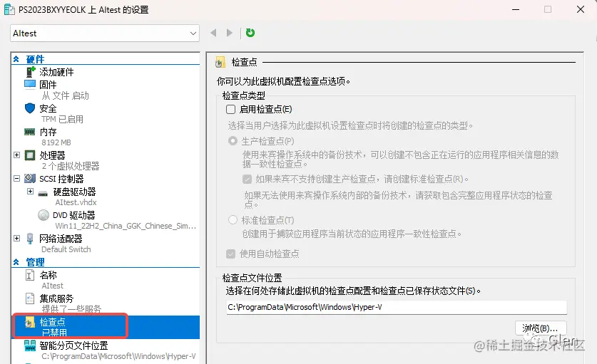This screenshot has width=597, height=364.
Task: Minimize the settings window
Action: click(516, 9)
